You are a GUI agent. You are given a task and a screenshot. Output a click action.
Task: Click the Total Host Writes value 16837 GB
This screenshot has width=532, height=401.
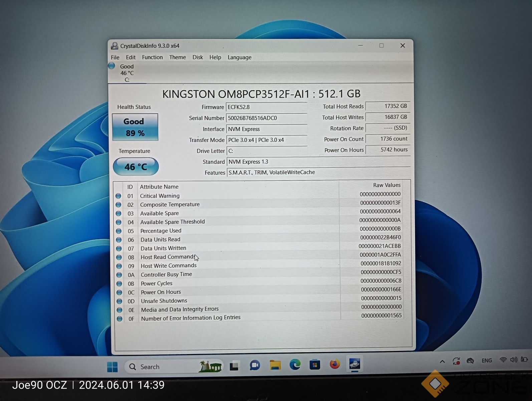click(387, 117)
